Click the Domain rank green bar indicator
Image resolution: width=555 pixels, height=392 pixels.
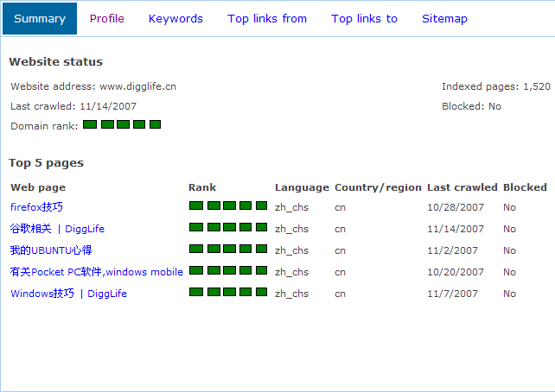122,124
